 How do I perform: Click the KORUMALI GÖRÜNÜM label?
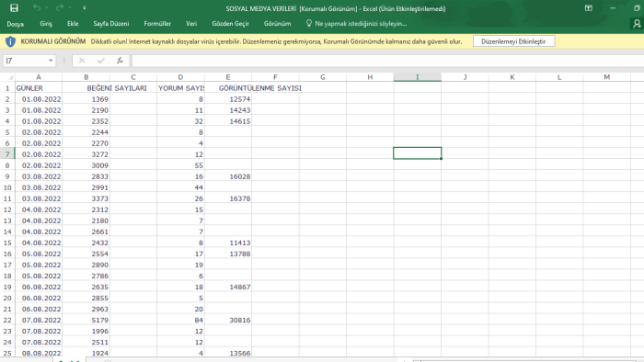(x=53, y=41)
